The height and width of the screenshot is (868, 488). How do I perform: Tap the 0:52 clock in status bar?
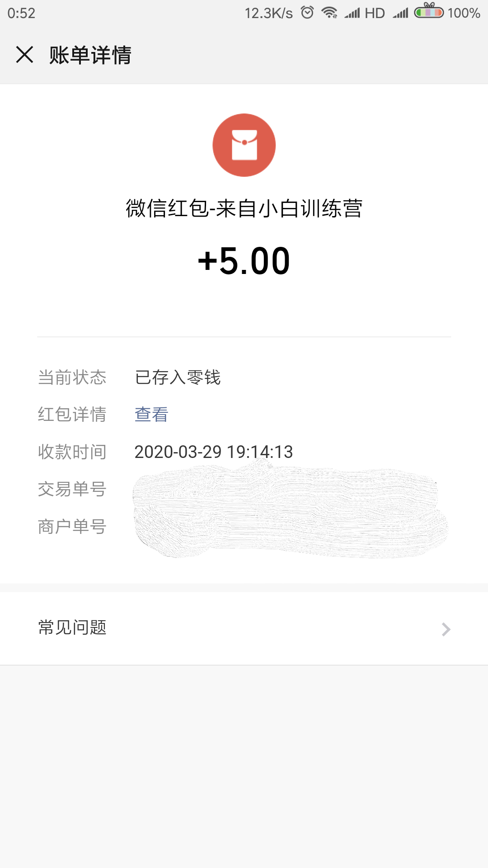click(x=21, y=13)
